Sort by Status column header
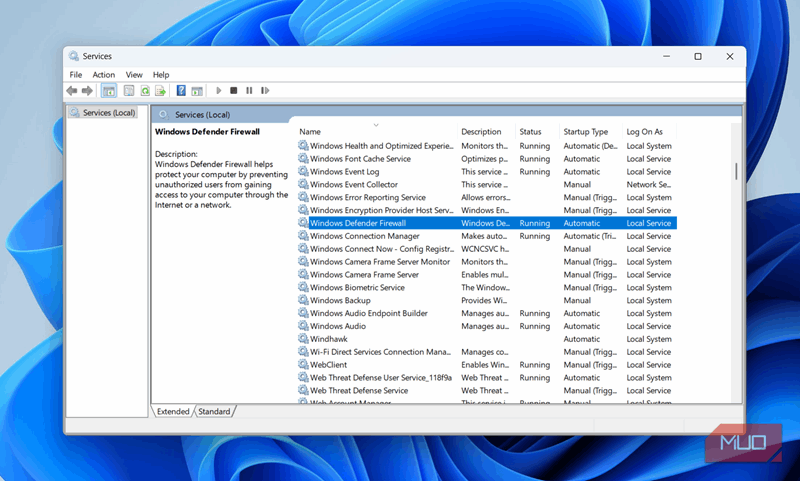The image size is (800, 481). 530,132
